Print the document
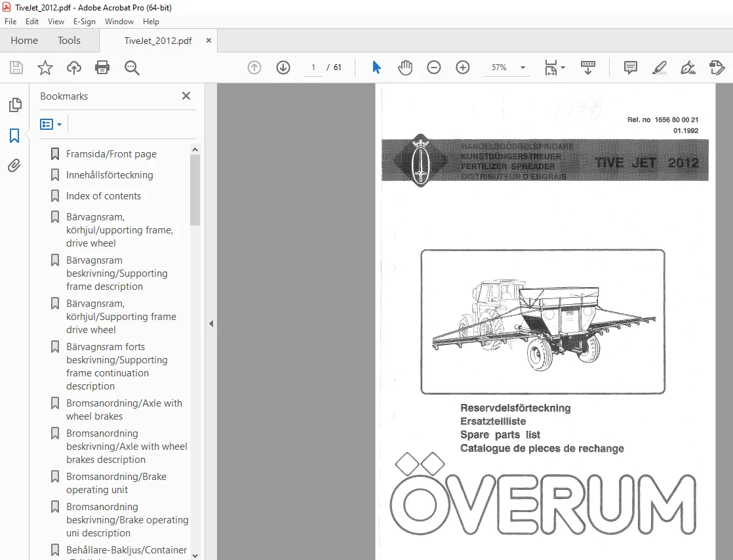 102,68
